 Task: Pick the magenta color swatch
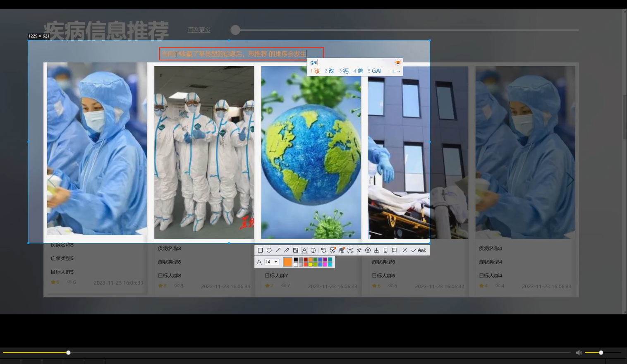[x=325, y=264]
